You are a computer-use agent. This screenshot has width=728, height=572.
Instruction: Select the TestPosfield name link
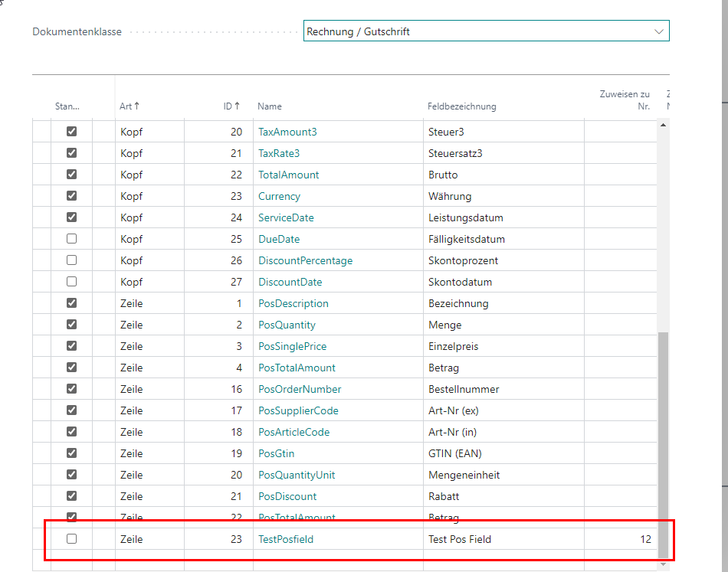tap(285, 539)
